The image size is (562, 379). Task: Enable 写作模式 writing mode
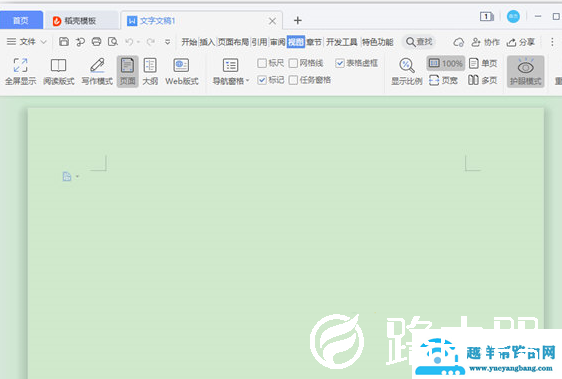tap(97, 72)
